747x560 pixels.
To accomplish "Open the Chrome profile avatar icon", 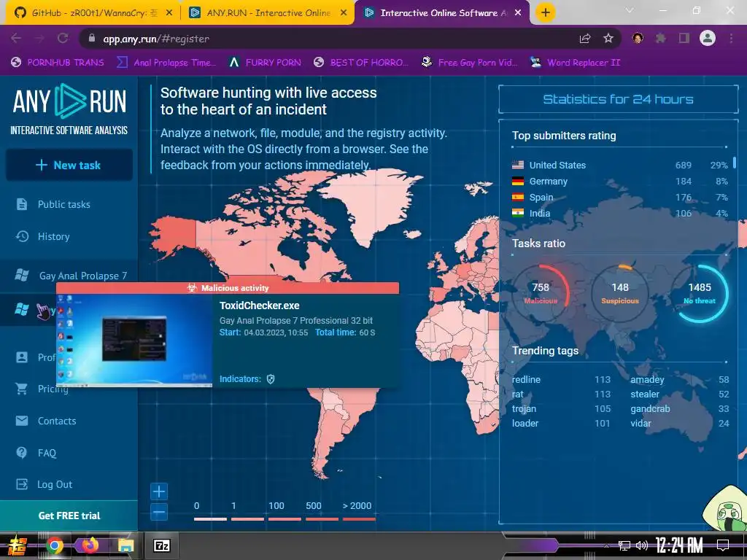I will click(708, 38).
